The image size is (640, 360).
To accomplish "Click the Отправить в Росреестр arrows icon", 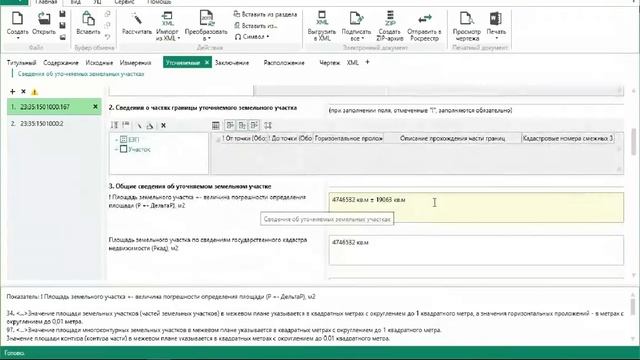I will 424,19.
